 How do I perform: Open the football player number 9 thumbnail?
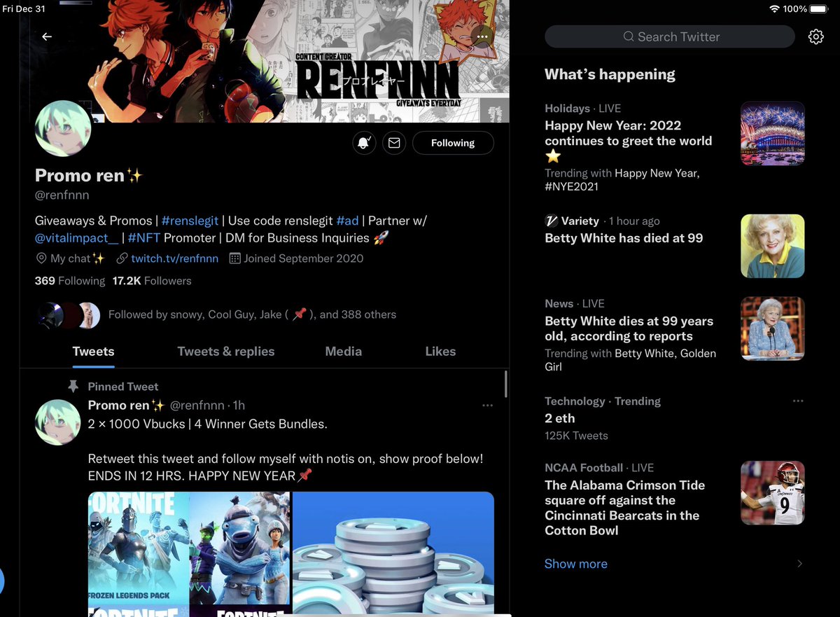tap(773, 493)
